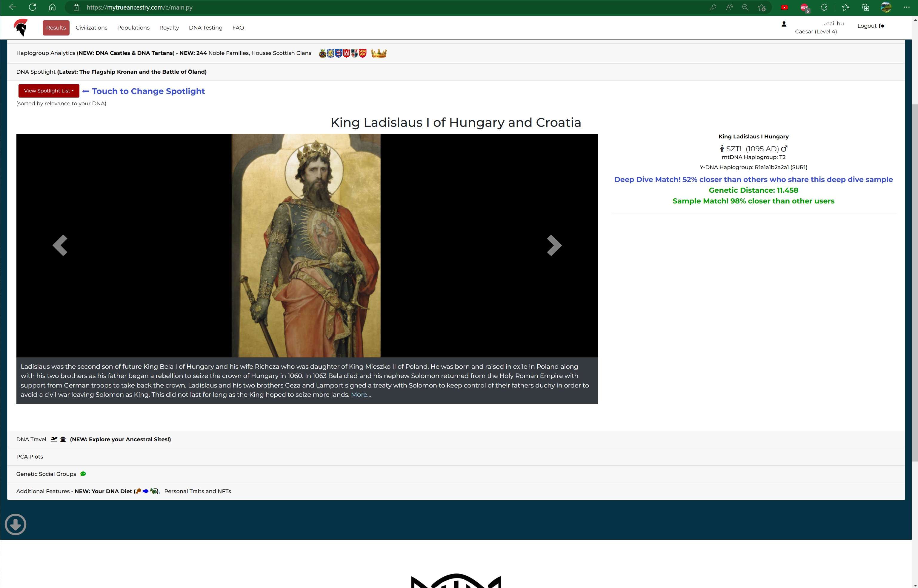Click the Touch to Change Spotlight text
The width and height of the screenshot is (918, 588).
coord(148,91)
